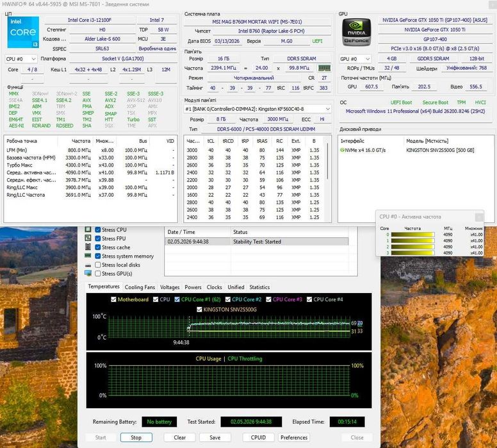Screen dimensions: 497x448
Task: Click the Secure Boot status label
Action: [x=435, y=103]
